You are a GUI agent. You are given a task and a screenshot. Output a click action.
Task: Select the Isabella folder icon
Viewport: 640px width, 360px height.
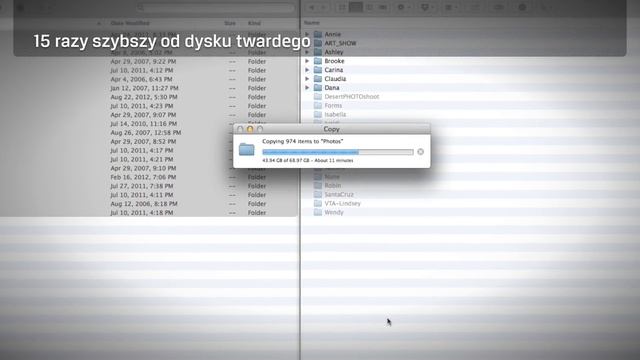click(318, 115)
